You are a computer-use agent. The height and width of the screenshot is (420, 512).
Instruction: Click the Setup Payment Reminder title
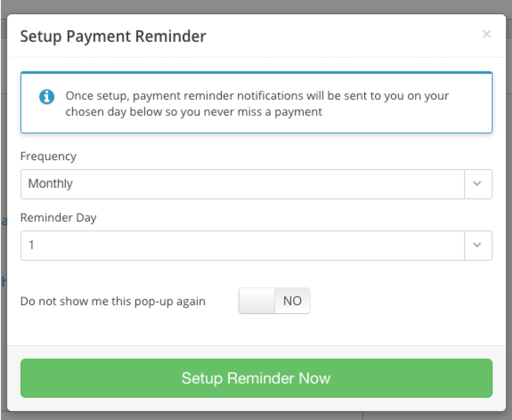pos(113,36)
